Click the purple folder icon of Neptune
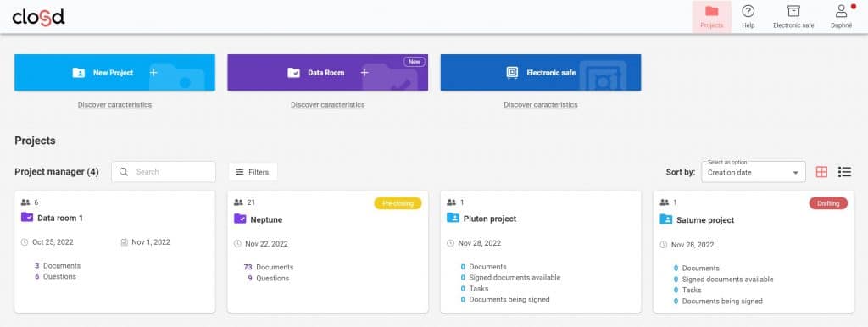This screenshot has width=868, height=327. 240,219
